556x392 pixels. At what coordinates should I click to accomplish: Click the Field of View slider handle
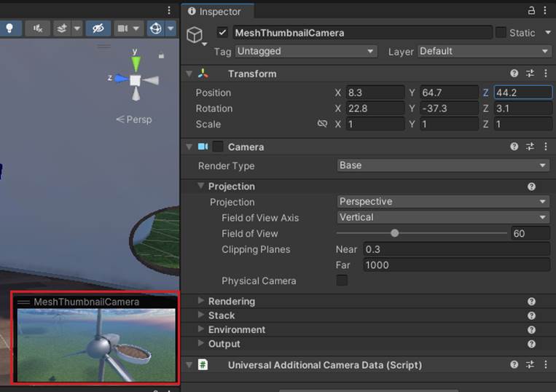pos(395,233)
